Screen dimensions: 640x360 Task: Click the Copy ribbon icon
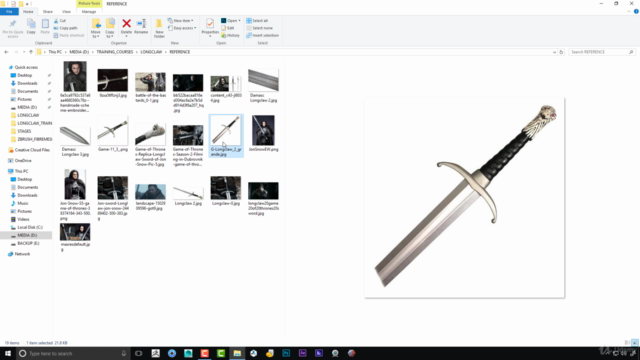point(31,27)
